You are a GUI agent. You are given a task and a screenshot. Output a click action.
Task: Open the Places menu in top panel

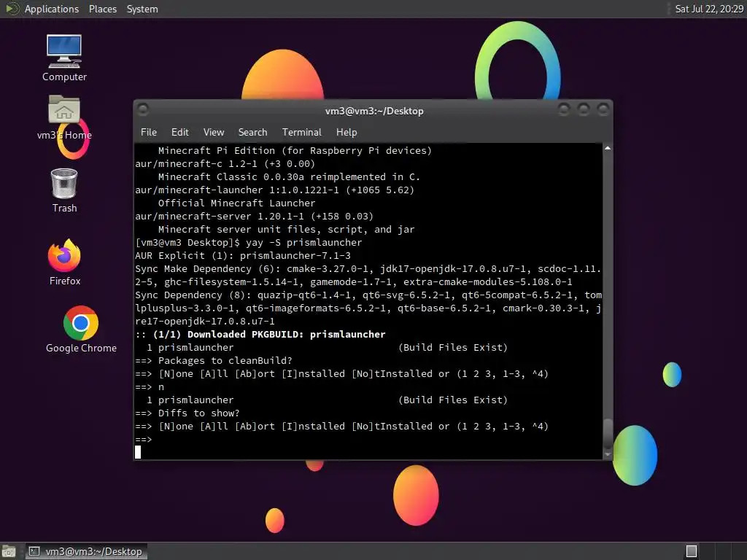tap(102, 9)
